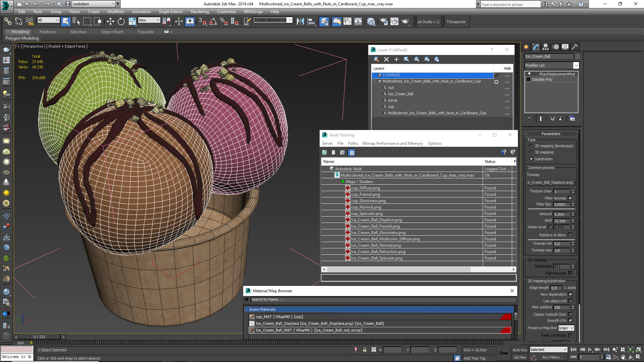
Task: Choose the Select and Scale tool
Action: 132,21
